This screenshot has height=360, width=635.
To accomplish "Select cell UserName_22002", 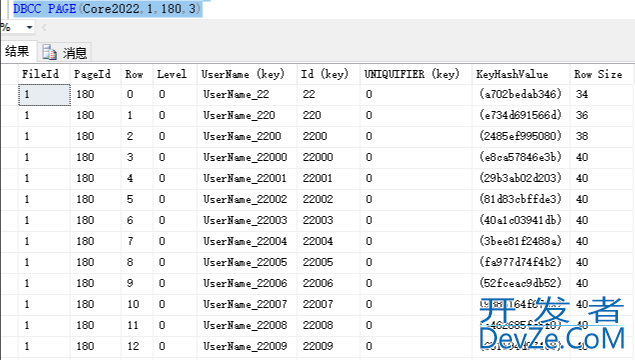I will [x=247, y=200].
